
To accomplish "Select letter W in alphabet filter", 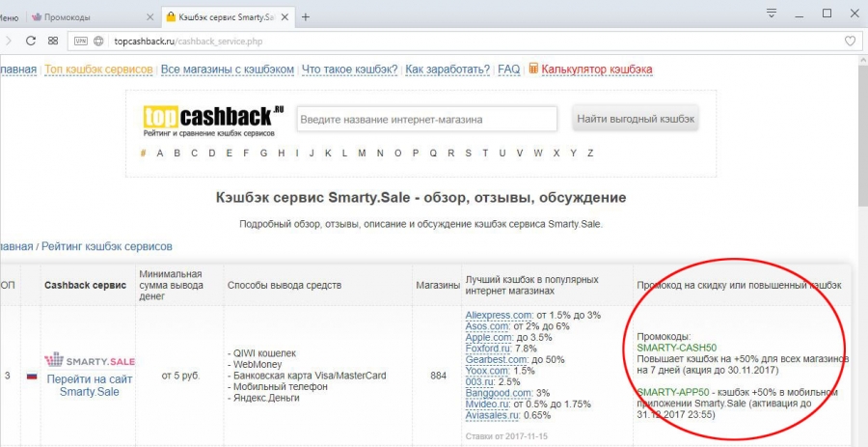I will click(538, 154).
